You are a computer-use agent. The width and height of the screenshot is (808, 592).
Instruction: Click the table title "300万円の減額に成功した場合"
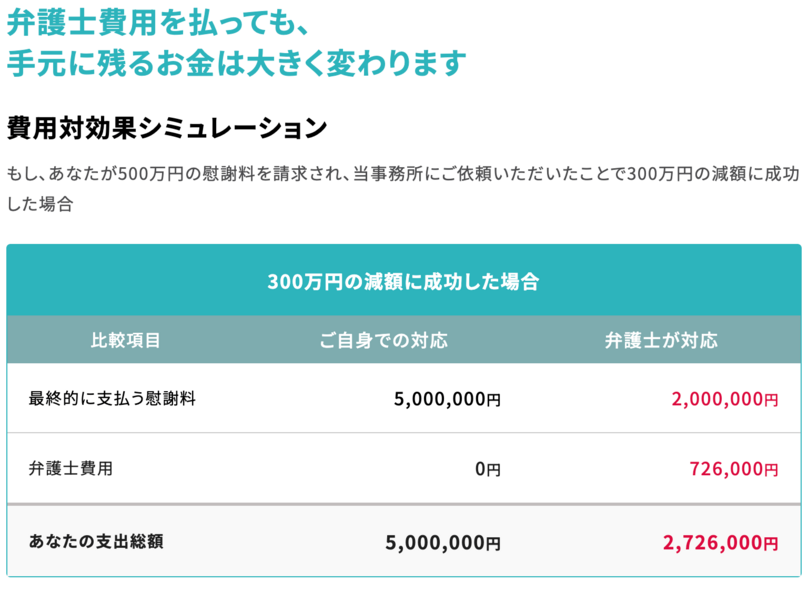(403, 281)
